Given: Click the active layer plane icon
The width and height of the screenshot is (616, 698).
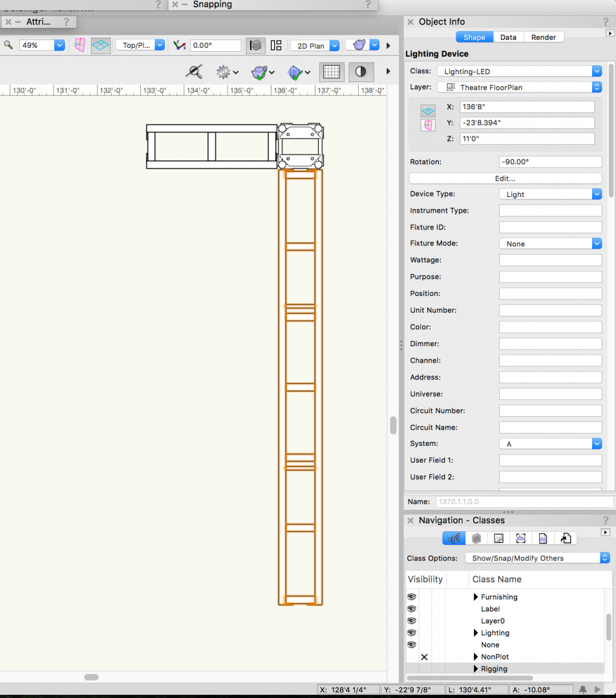Looking at the screenshot, I should click(101, 45).
